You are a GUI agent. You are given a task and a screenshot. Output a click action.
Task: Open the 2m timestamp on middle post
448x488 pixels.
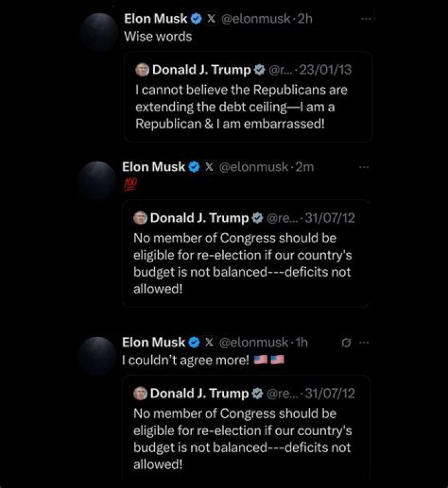pyautogui.click(x=304, y=167)
